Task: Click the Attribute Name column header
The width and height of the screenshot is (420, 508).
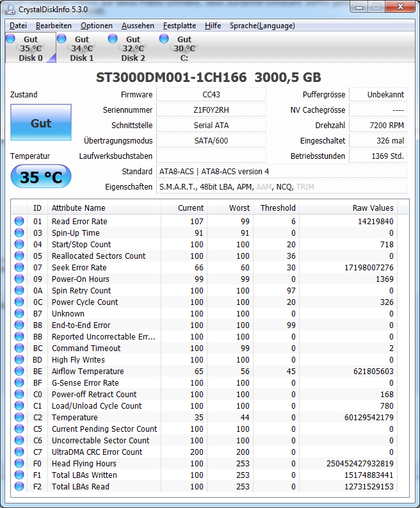Action: tap(104, 208)
